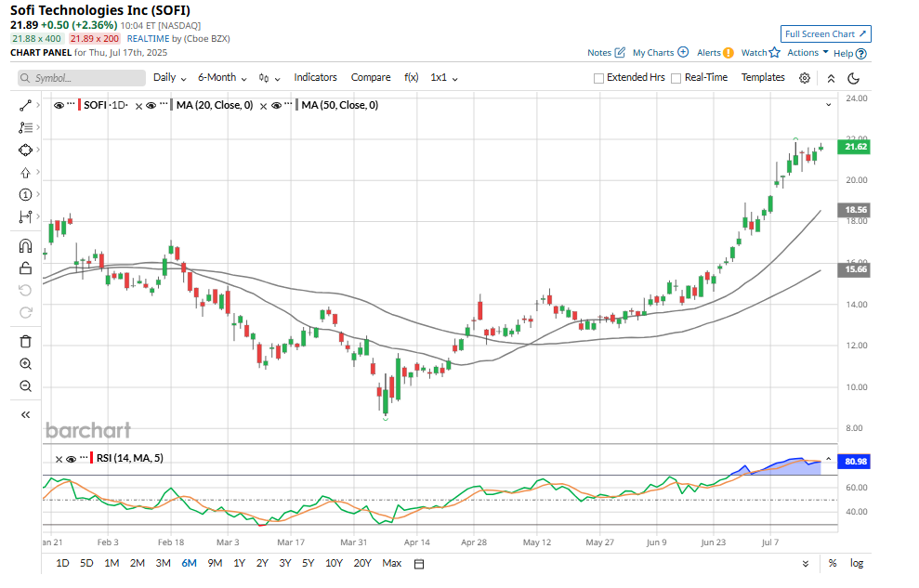Open the Templates menu

pos(763,77)
